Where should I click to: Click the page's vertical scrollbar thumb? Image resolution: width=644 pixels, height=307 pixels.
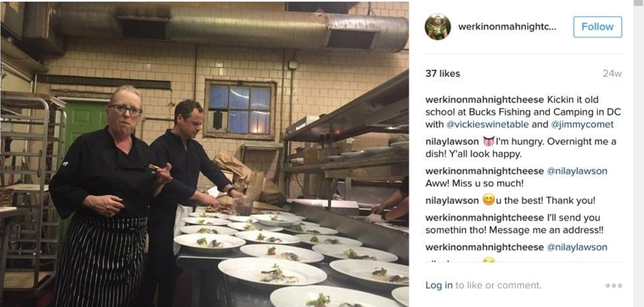point(638,3)
